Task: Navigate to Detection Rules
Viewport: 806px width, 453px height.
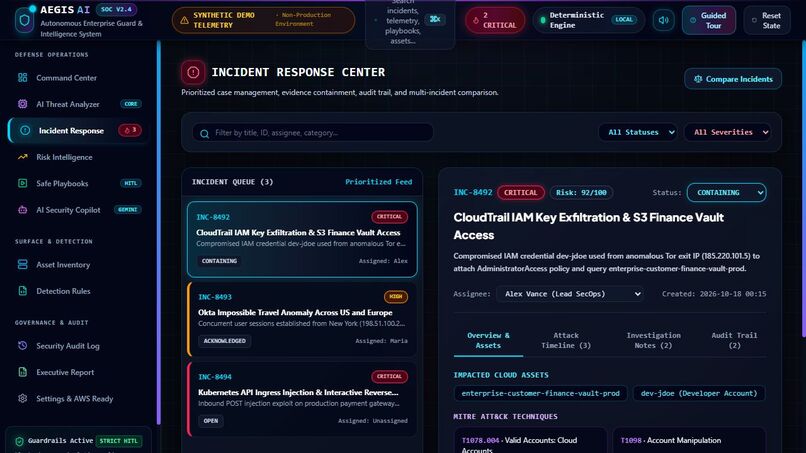Action: click(78, 291)
